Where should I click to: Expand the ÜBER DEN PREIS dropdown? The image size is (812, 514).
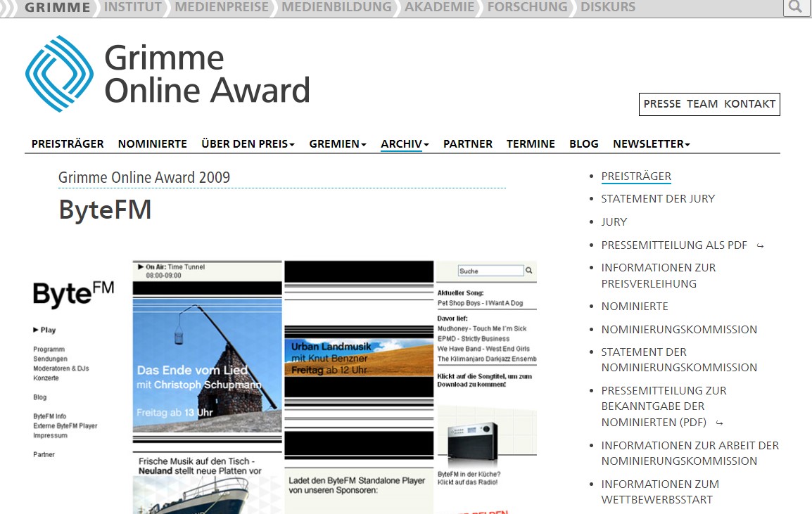coord(248,144)
